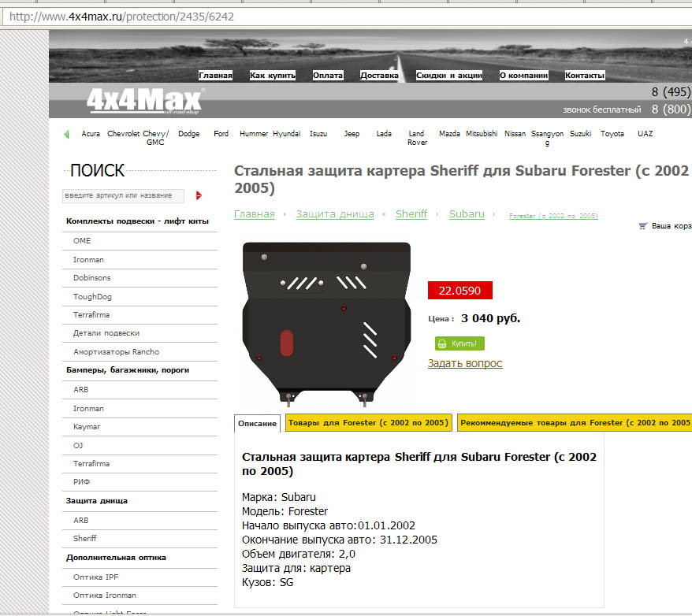Click the Задать вопрос link
Viewport: 692px width, 616px height.
point(465,363)
